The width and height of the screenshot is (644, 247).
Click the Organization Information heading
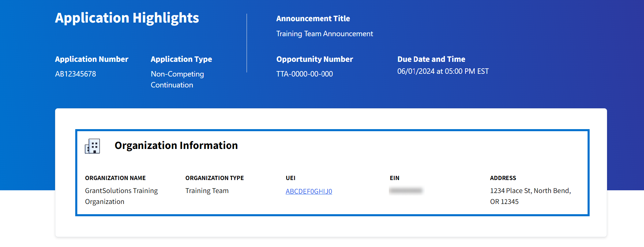[x=176, y=146]
